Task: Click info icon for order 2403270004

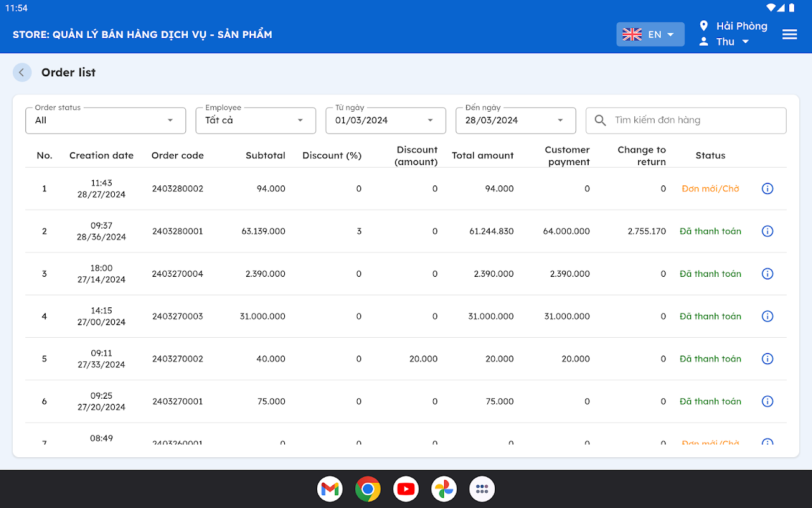Action: pos(767,274)
